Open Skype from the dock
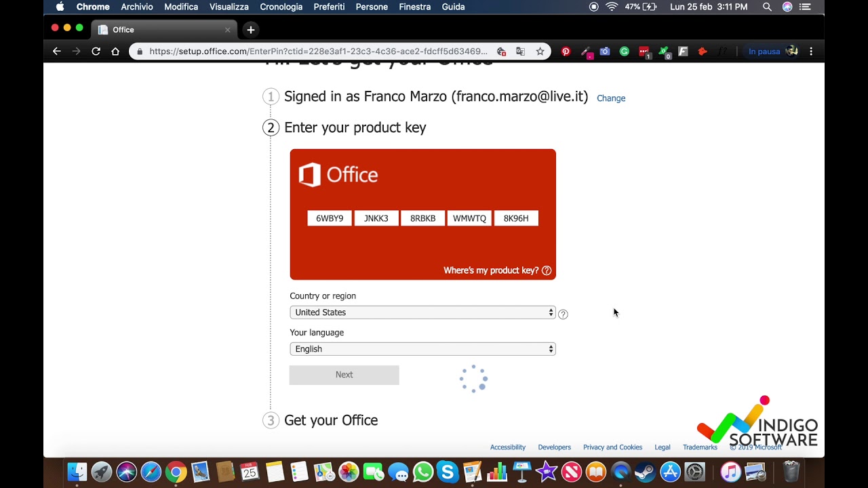The height and width of the screenshot is (488, 868). [x=448, y=472]
